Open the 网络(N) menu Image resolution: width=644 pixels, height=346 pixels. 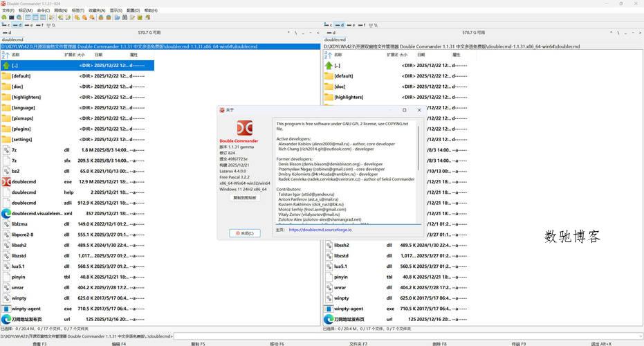click(x=61, y=10)
